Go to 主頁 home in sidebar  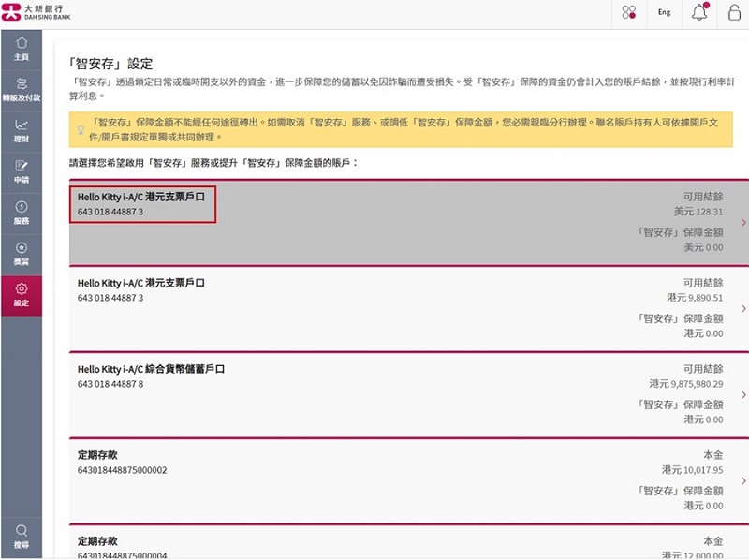coord(21,49)
